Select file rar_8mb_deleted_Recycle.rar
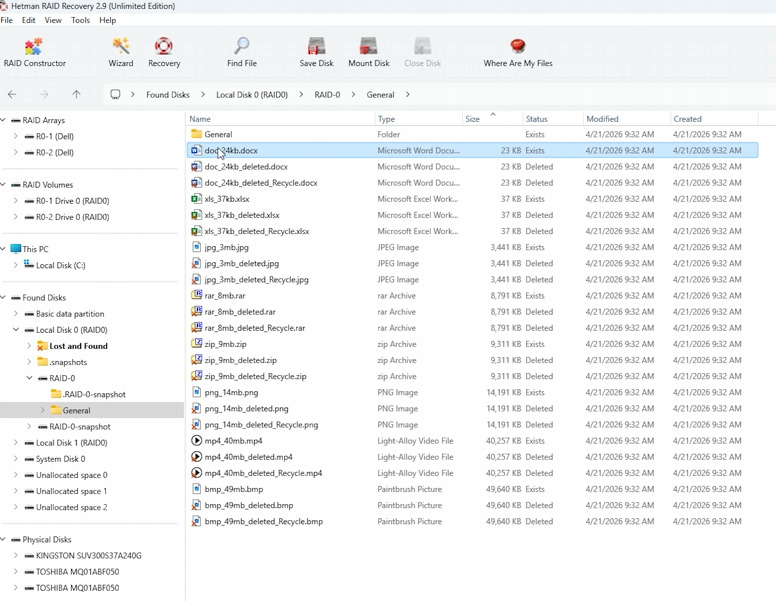This screenshot has height=601, width=776. pos(472,328)
